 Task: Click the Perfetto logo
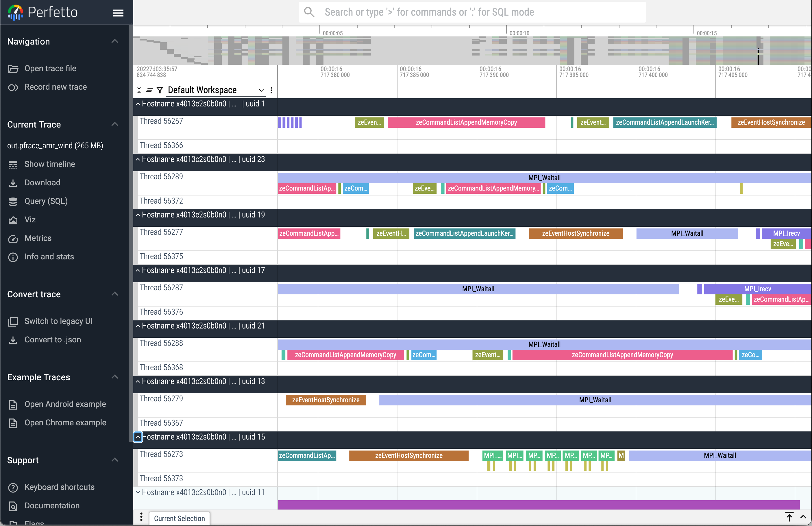click(x=43, y=12)
